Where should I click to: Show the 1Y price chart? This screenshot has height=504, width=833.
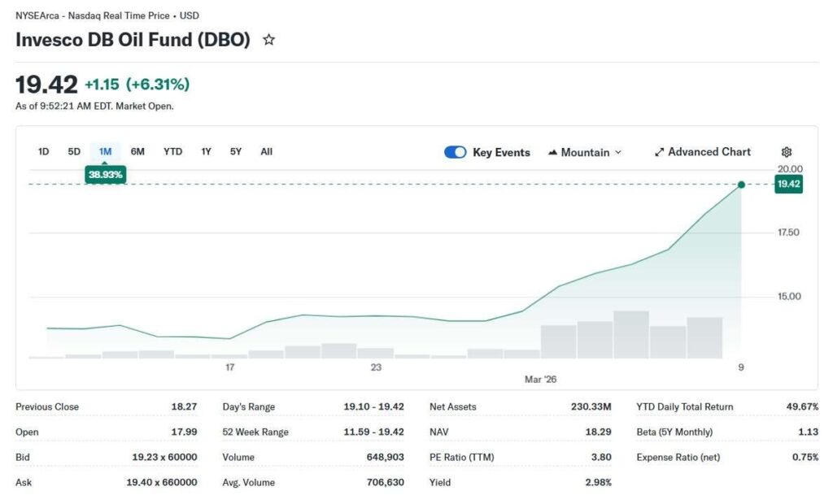click(206, 151)
